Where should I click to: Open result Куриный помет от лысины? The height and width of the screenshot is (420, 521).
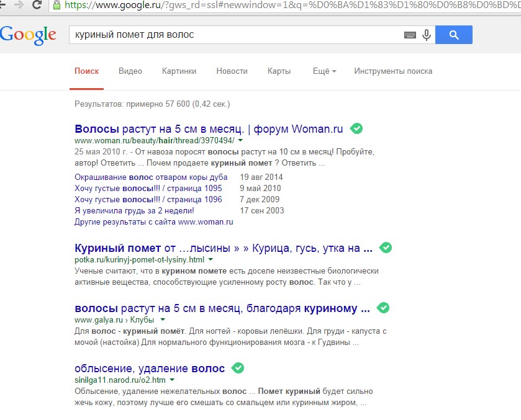(224, 248)
